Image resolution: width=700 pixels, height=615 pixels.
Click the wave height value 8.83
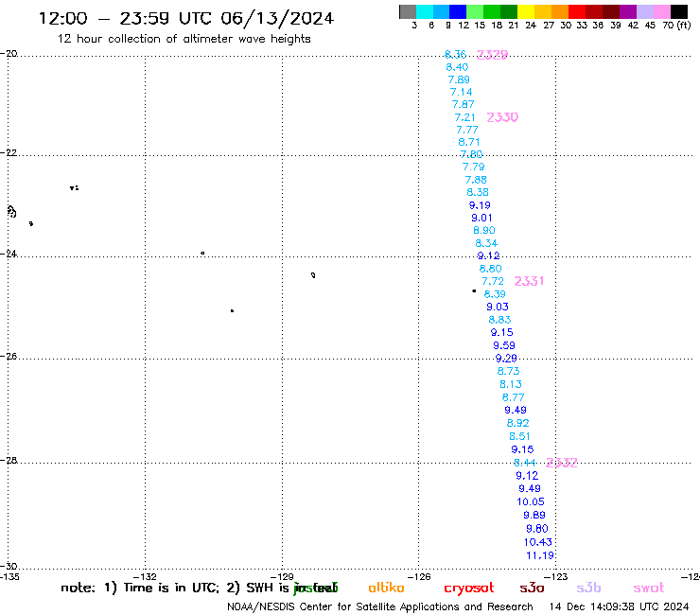499,320
